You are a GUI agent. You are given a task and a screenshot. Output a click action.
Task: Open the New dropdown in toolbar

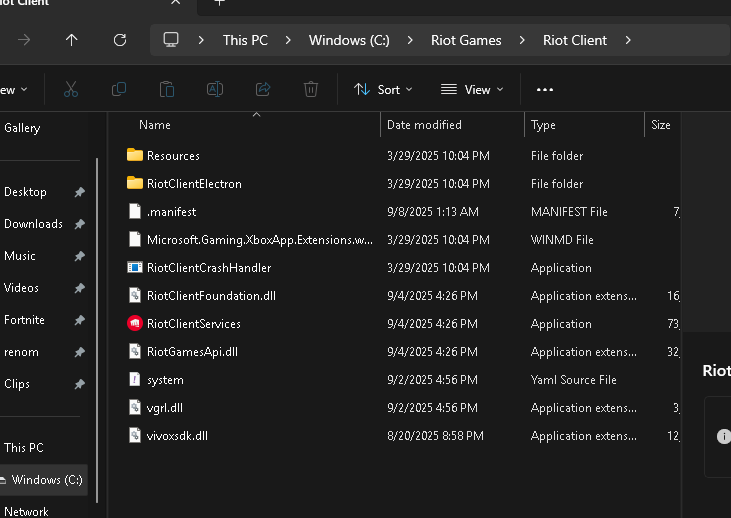[13, 90]
